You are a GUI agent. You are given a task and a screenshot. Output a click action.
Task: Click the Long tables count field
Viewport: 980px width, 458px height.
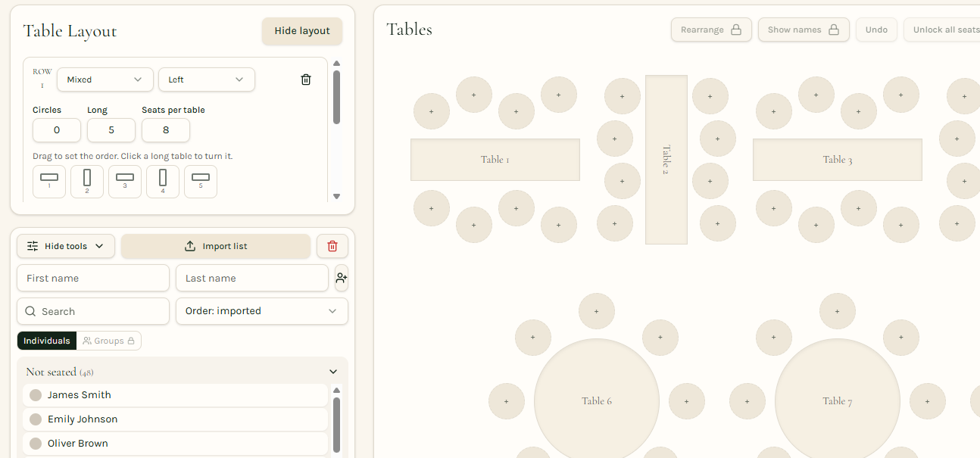(111, 130)
